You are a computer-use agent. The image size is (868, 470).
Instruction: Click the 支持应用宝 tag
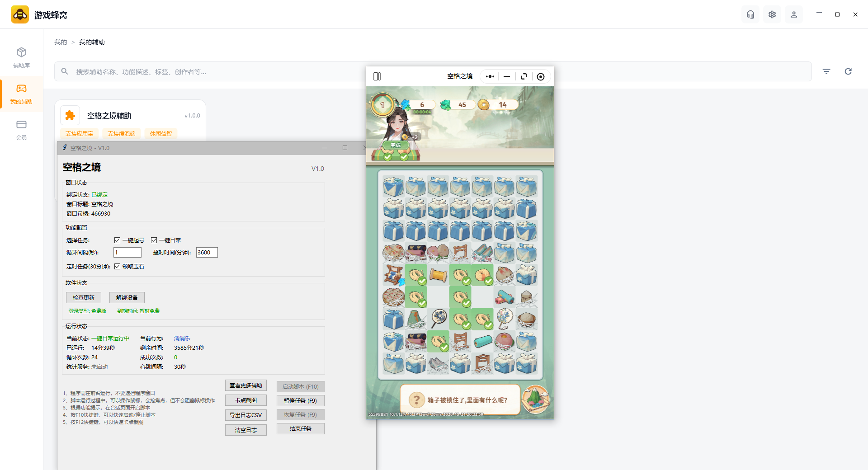point(79,134)
